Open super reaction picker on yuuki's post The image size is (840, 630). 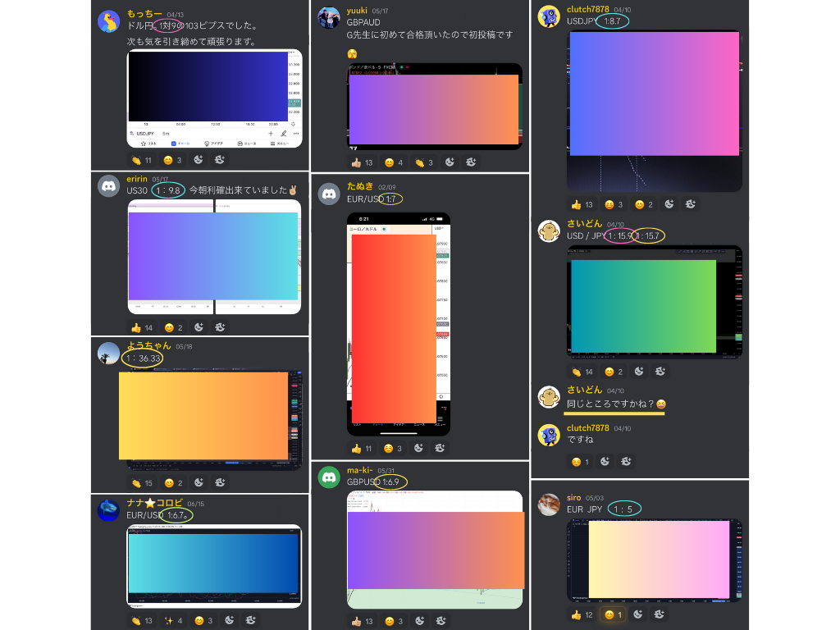[x=470, y=162]
